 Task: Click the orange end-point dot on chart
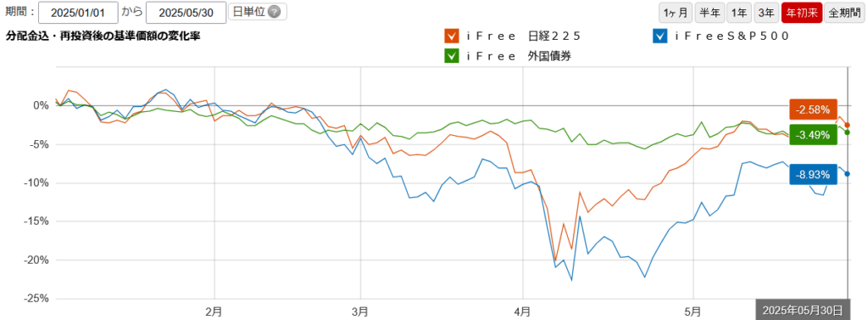click(x=848, y=126)
